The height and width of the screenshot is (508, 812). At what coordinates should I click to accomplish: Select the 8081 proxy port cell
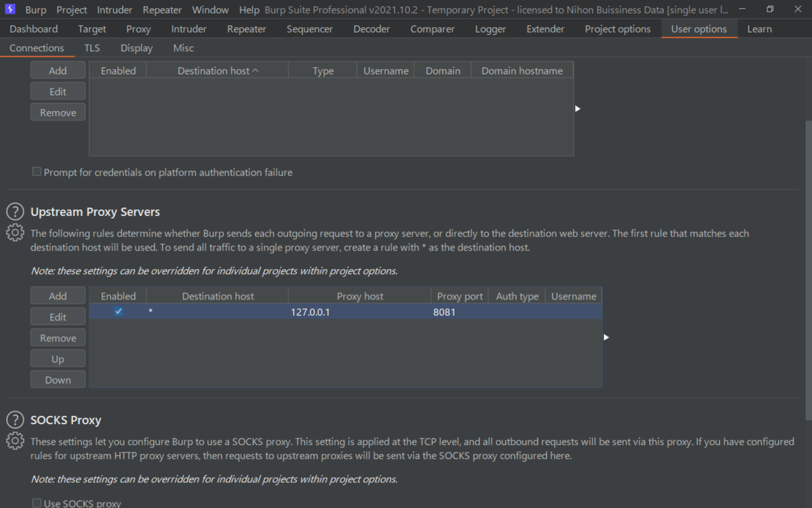click(459, 312)
